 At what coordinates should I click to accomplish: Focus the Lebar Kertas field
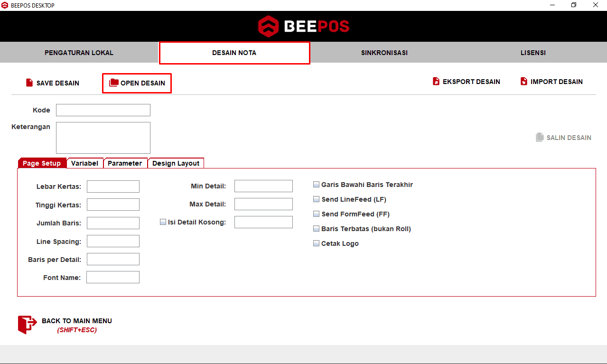pyautogui.click(x=113, y=187)
